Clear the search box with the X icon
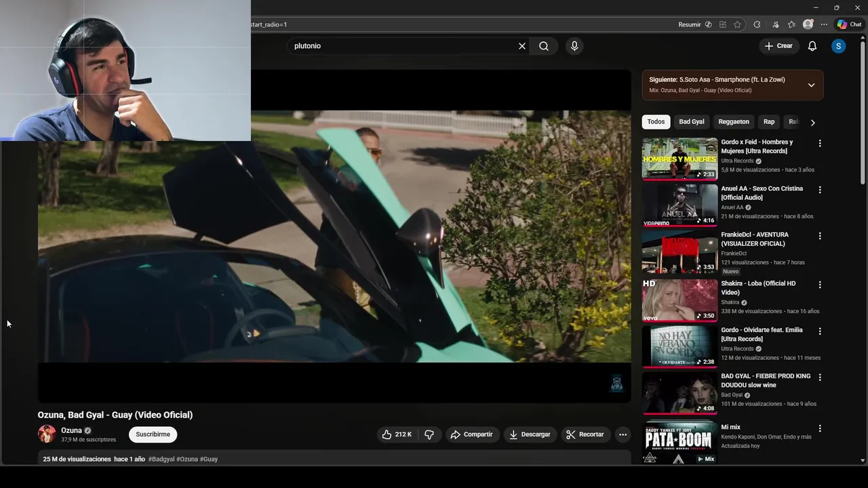868x488 pixels. pyautogui.click(x=522, y=46)
